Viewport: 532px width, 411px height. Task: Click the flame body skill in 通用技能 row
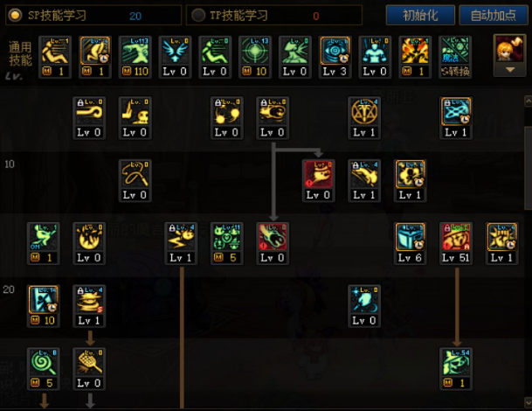click(415, 52)
